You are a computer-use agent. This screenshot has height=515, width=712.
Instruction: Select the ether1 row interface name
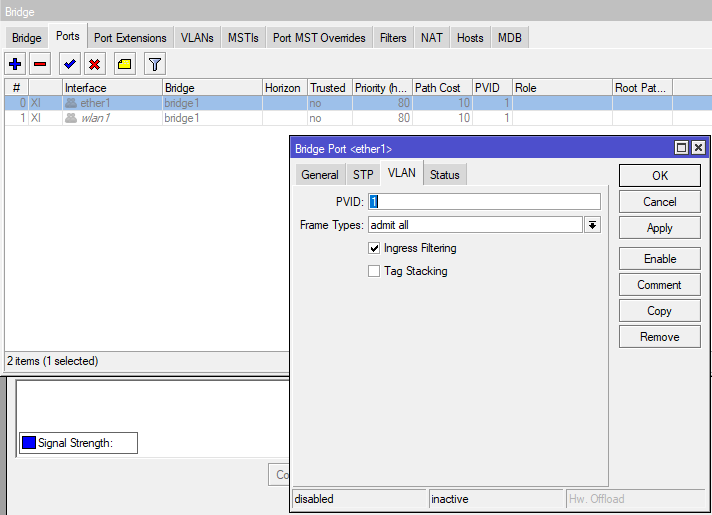click(x=95, y=103)
